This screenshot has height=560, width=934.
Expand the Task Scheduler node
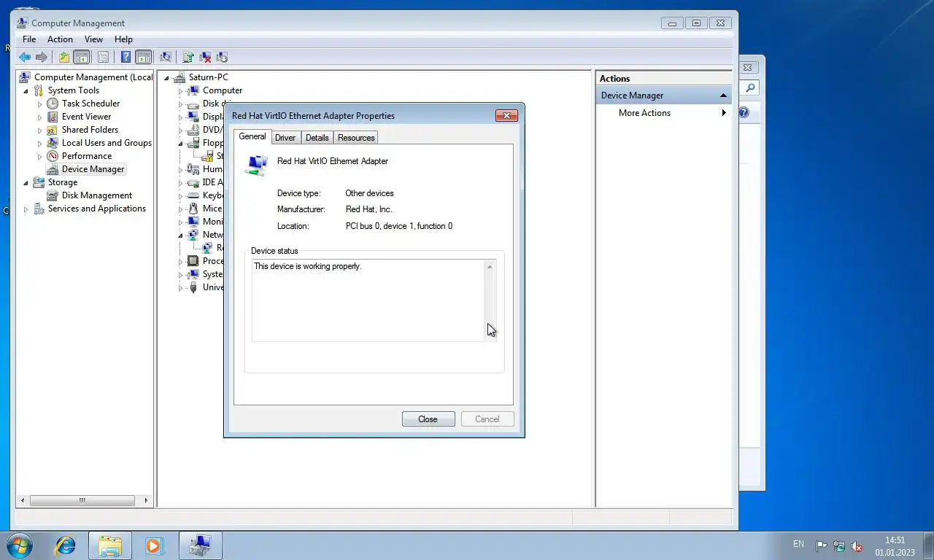point(40,104)
